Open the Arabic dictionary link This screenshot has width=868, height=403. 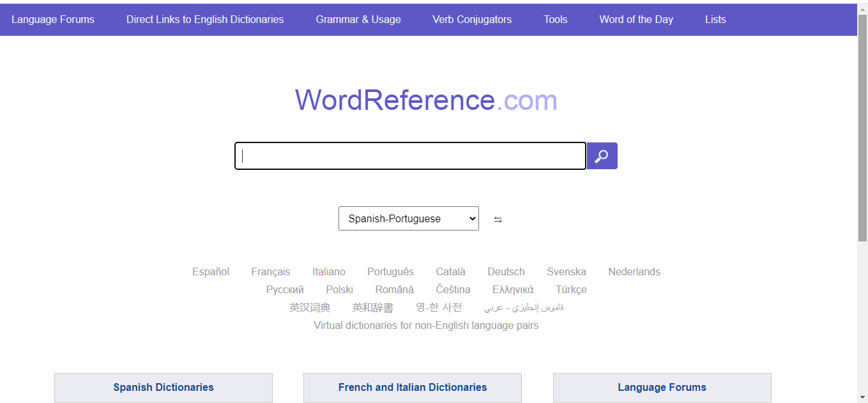click(524, 307)
